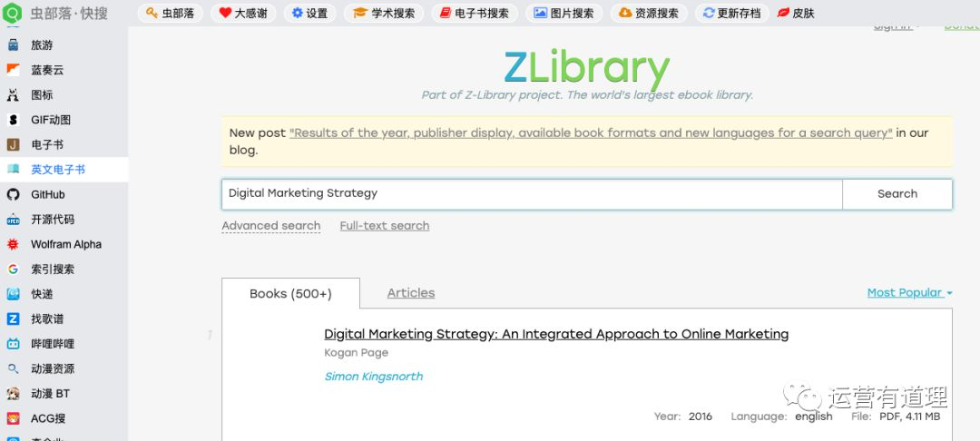Click the 哔哩哔哩 TV icon
Image resolution: width=980 pixels, height=441 pixels.
13,344
